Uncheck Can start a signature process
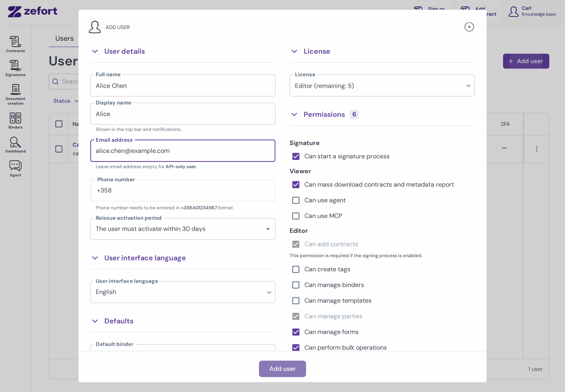The width and height of the screenshot is (565, 392). 296,157
